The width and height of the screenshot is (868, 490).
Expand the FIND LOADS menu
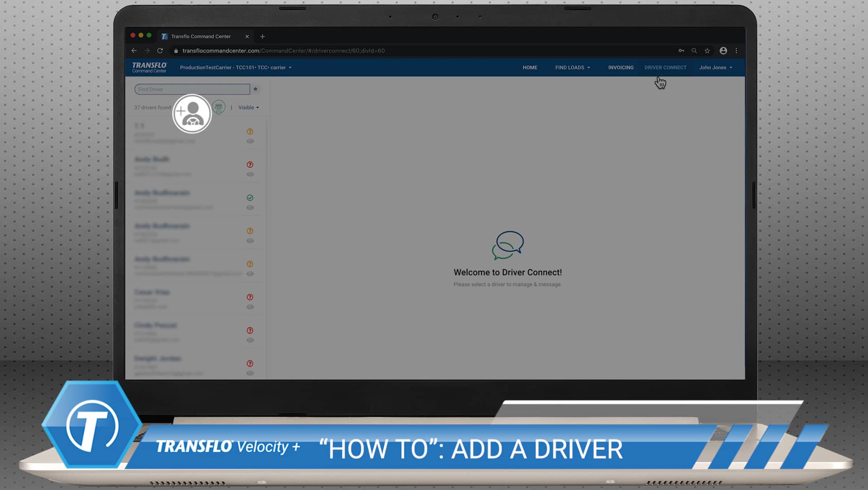573,68
